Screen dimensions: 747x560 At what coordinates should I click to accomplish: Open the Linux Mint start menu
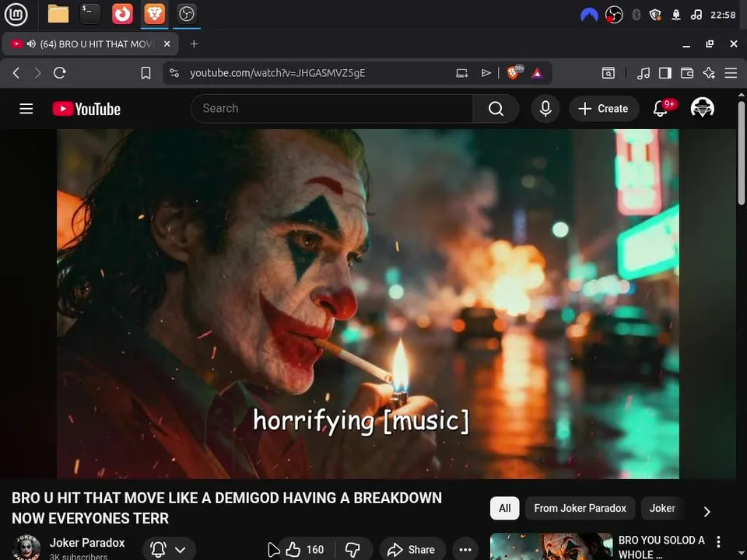point(16,14)
